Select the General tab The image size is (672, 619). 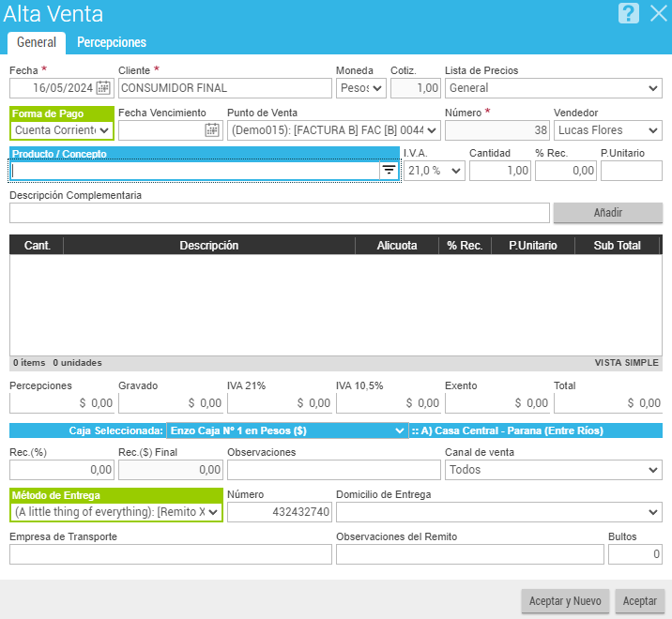[x=36, y=42]
